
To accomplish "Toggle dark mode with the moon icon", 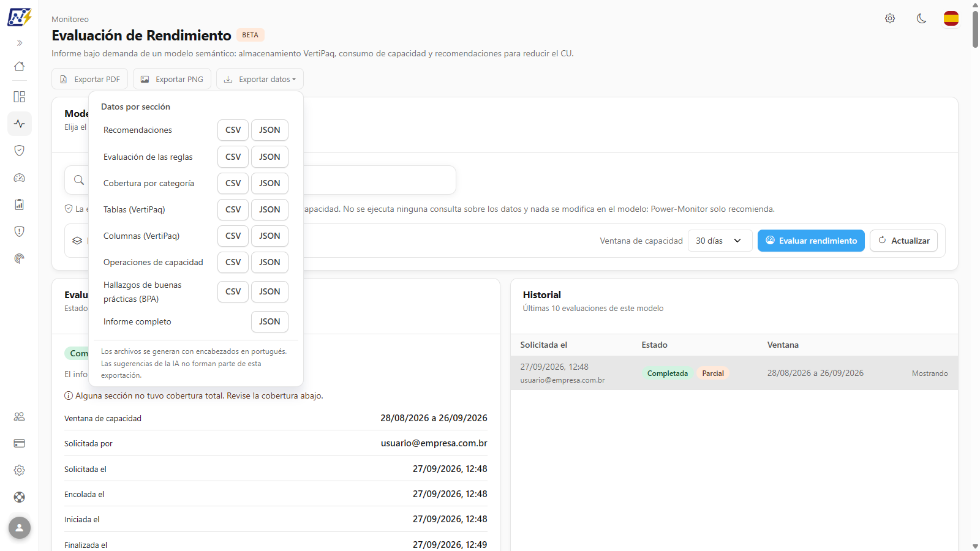I will pos(921,18).
